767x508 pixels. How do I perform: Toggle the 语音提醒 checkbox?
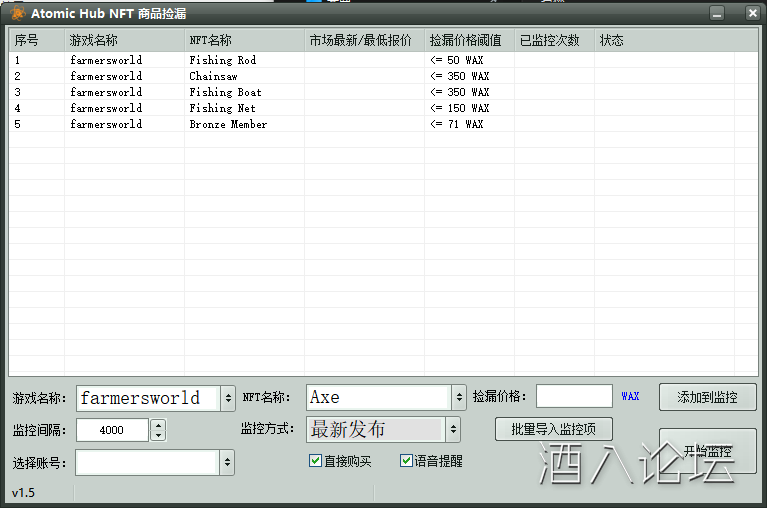tap(406, 461)
